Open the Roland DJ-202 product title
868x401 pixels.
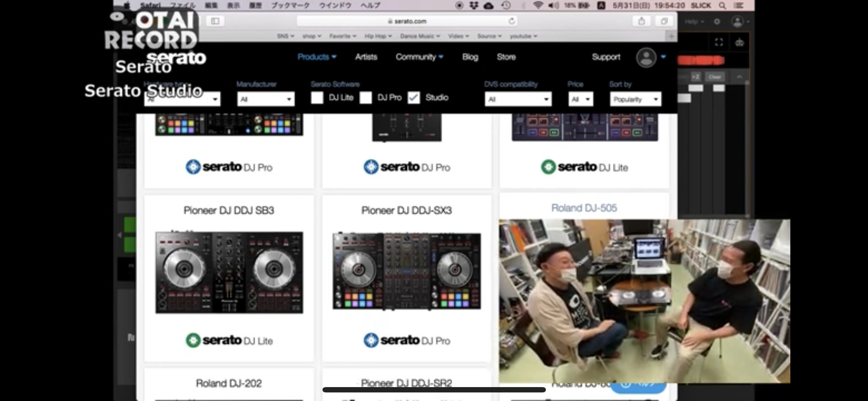[229, 384]
